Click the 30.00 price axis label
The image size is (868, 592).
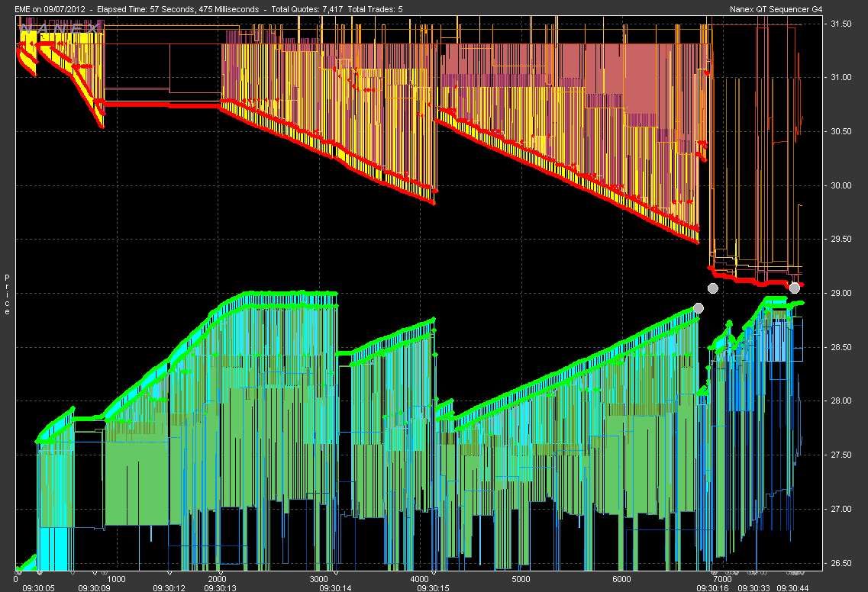[841, 185]
